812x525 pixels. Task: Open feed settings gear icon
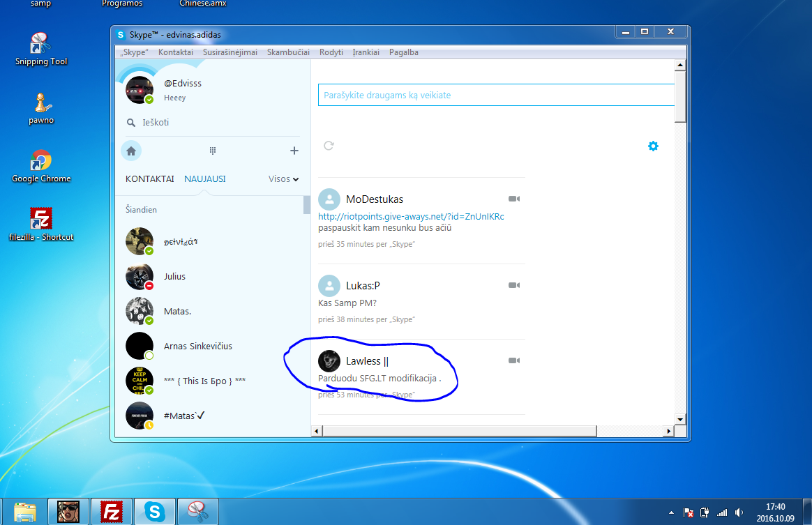653,146
